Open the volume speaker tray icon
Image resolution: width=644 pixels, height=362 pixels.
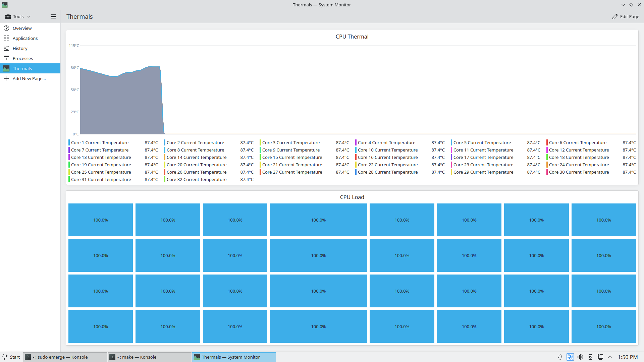pos(580,357)
